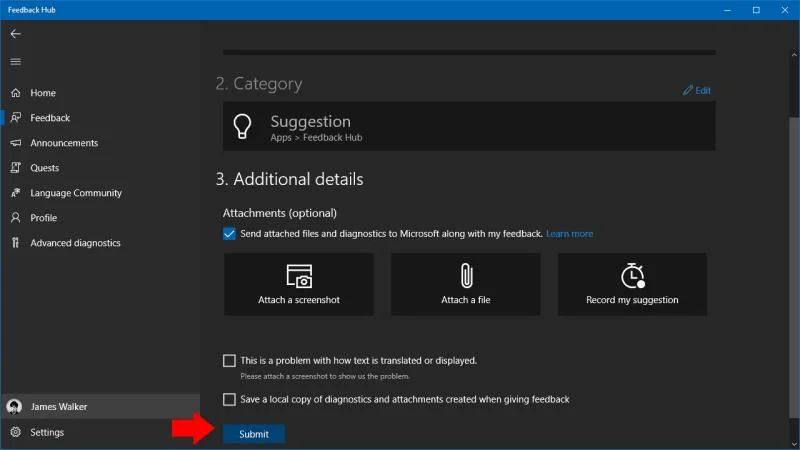Open the hamburger navigation menu

[x=15, y=62]
